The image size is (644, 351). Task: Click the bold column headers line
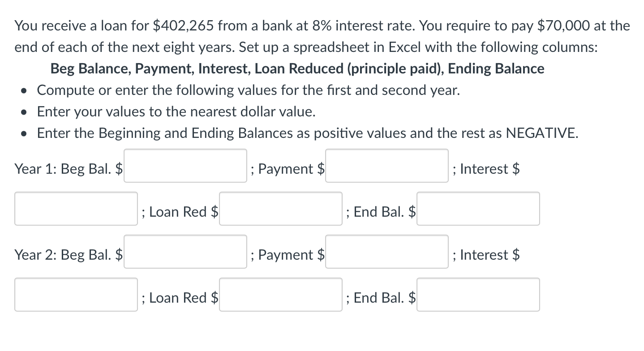[x=297, y=68]
